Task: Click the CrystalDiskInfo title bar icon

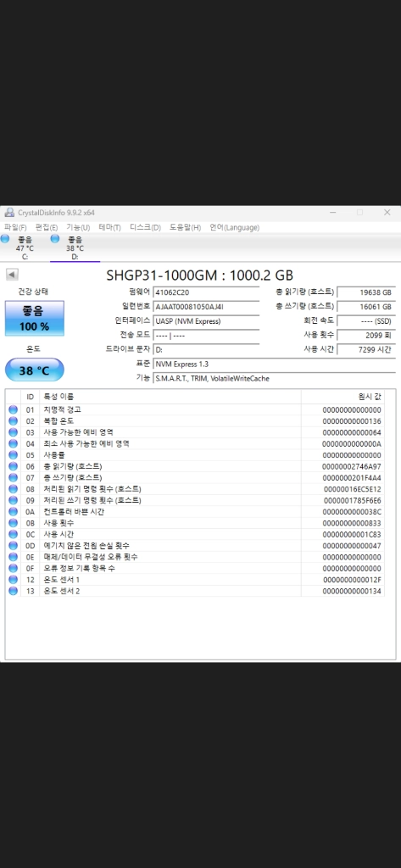Action: point(9,213)
